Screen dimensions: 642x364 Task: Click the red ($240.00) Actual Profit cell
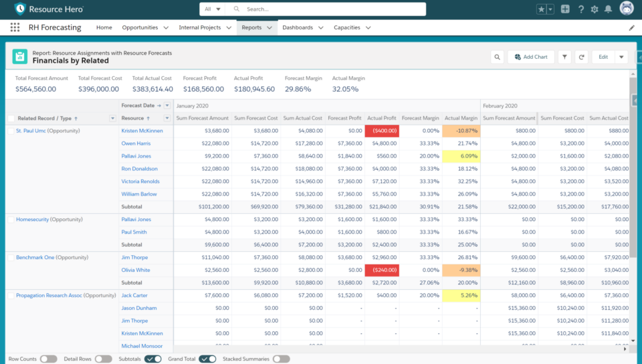382,270
